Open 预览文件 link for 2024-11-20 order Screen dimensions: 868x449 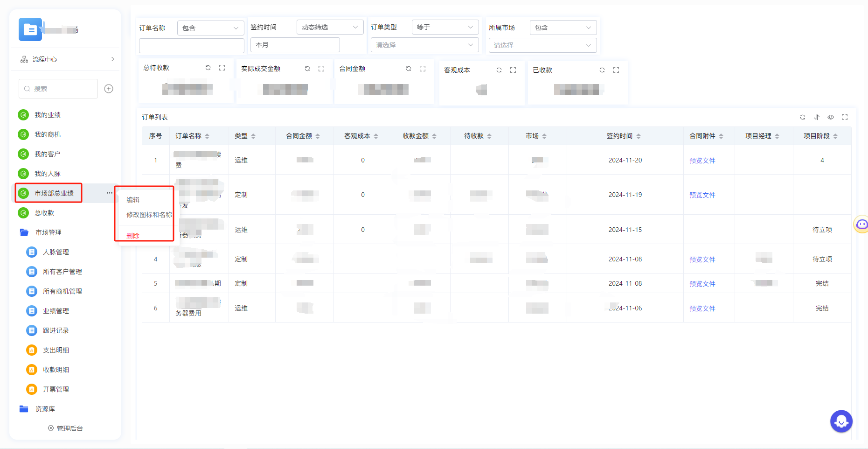click(x=702, y=161)
